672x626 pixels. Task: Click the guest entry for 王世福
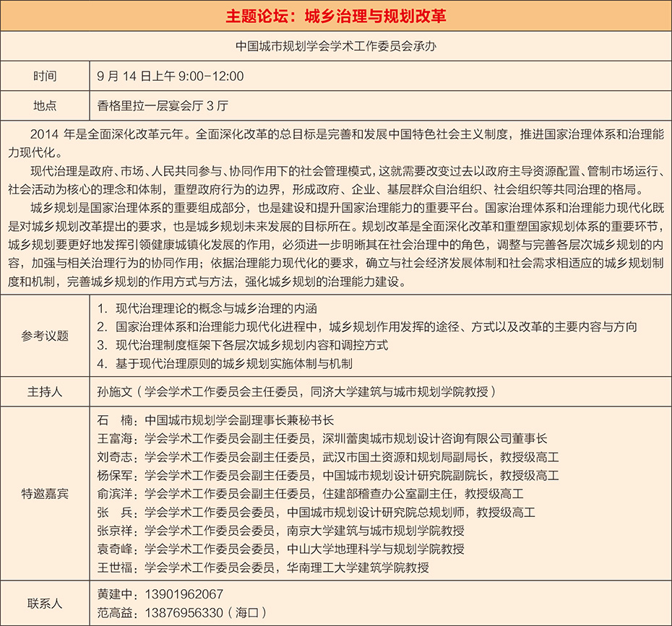(263, 567)
